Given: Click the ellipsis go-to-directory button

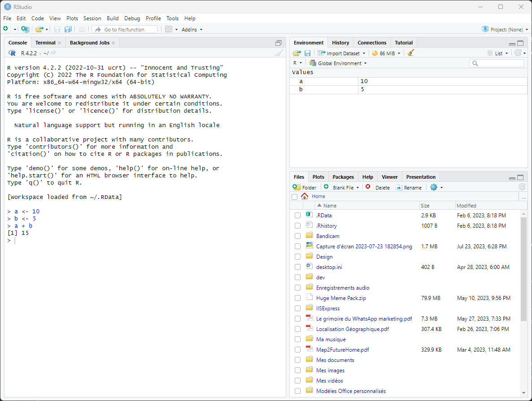Looking at the screenshot, I should coord(523,197).
